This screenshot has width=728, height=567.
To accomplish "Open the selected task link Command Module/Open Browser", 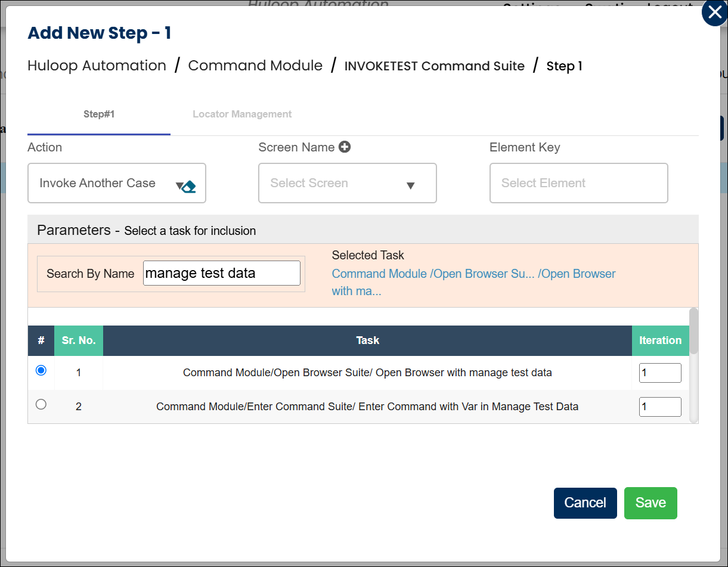I will click(473, 274).
